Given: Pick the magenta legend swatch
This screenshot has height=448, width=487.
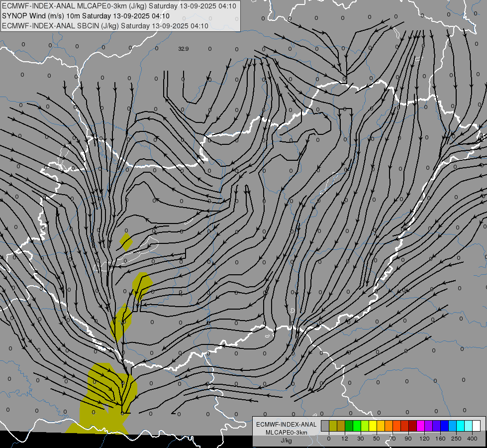Looking at the screenshot, I should point(420,426).
